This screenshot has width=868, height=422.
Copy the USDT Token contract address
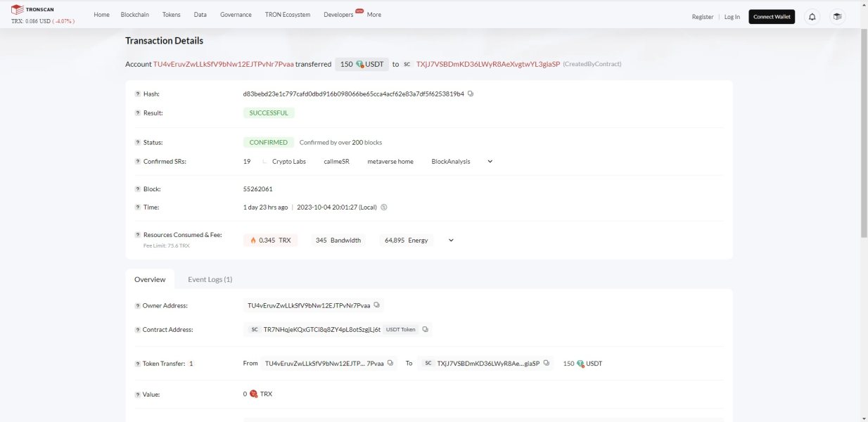coord(425,329)
